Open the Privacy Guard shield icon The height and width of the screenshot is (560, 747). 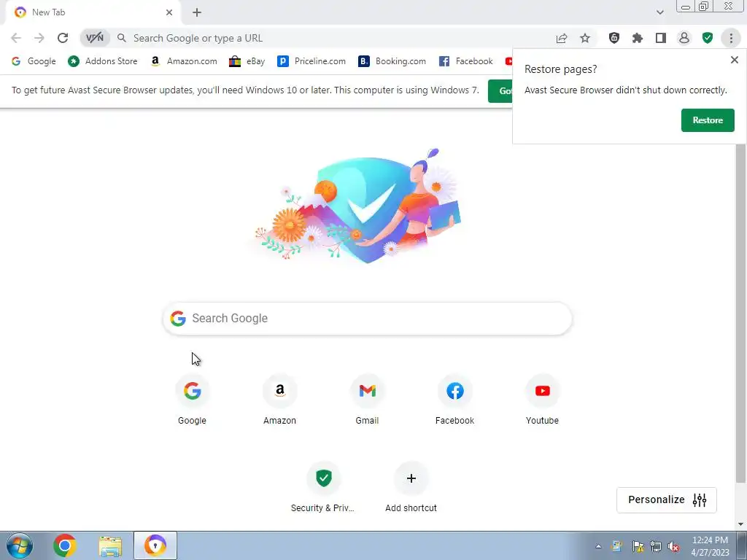coord(614,38)
